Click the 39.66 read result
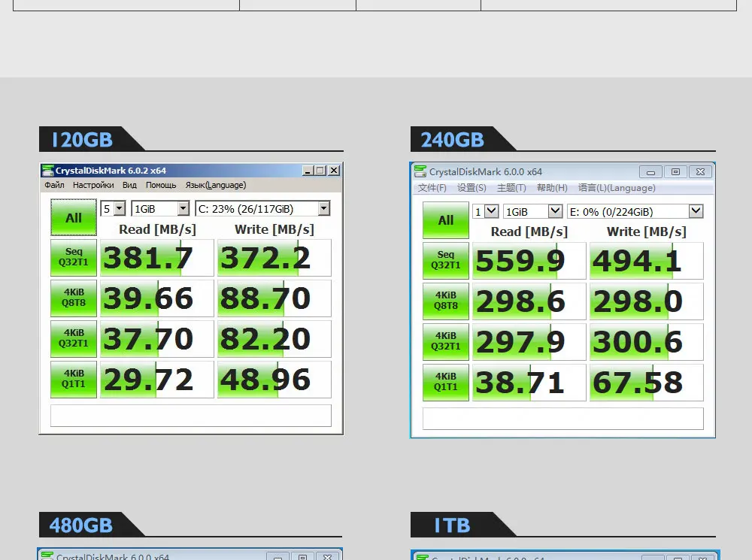The height and width of the screenshot is (560, 752). pos(157,298)
